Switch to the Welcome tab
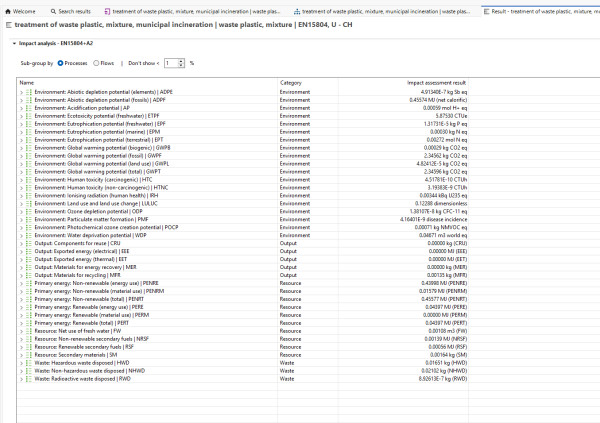This screenshot has width=600, height=423. pos(20,10)
